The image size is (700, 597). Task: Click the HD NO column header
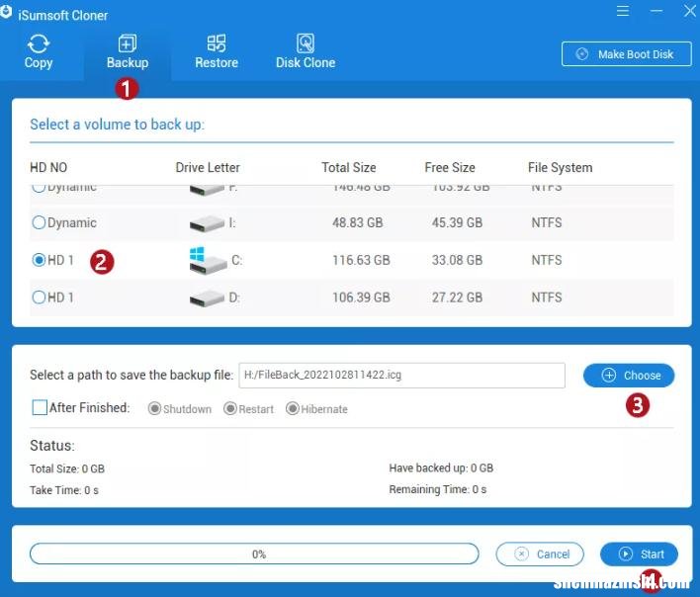(x=48, y=168)
